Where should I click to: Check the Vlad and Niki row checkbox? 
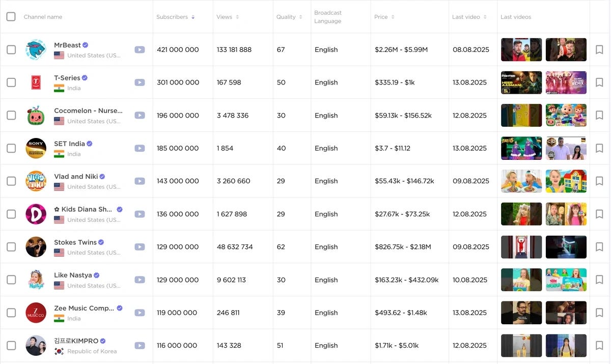tap(11, 181)
